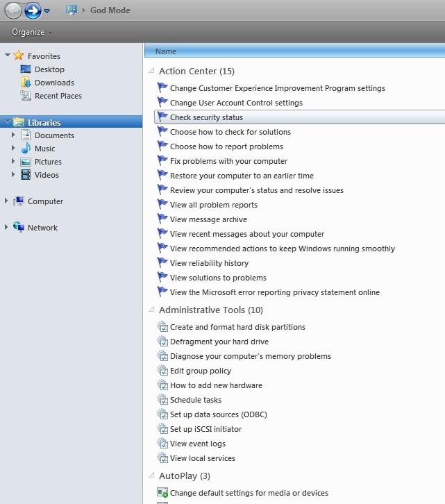The width and height of the screenshot is (445, 504).
Task: Click flag icon beside View message archive
Action: pos(162,219)
